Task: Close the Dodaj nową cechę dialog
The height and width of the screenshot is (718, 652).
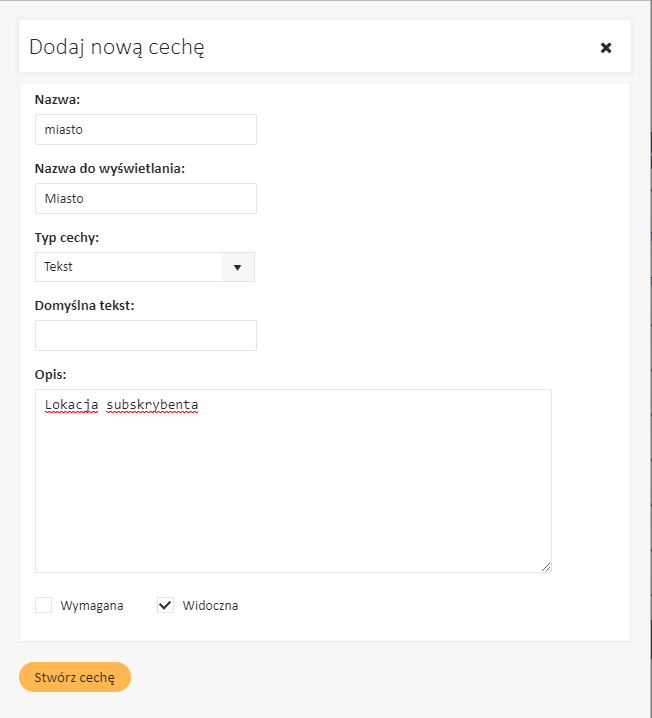Action: 605,47
